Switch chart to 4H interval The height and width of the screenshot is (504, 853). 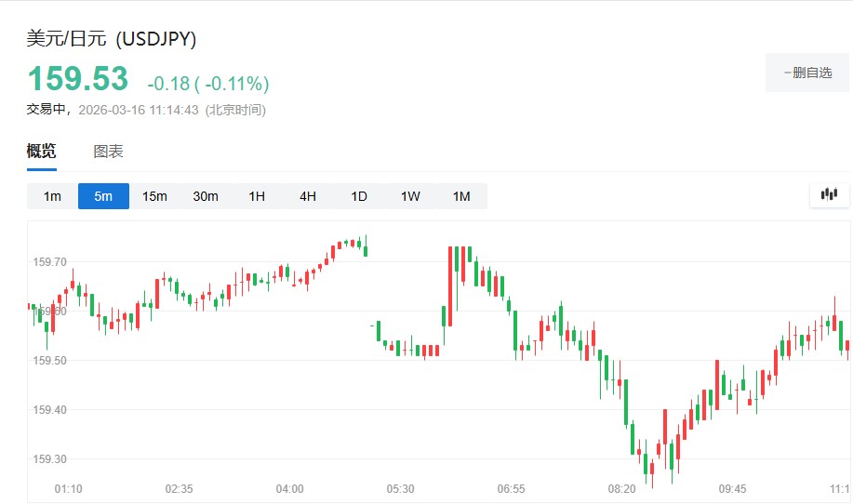308,196
